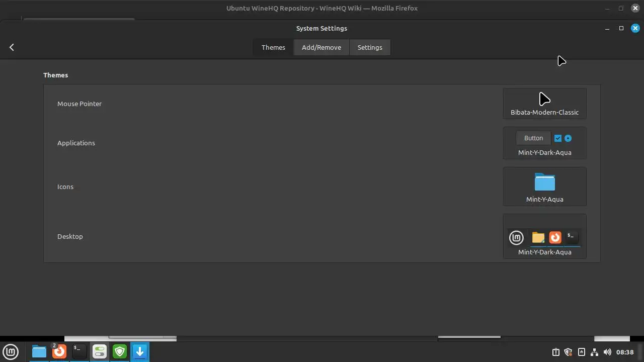Viewport: 644px width, 362px height.
Task: Click the System Settings title bar text
Action: pos(321,28)
